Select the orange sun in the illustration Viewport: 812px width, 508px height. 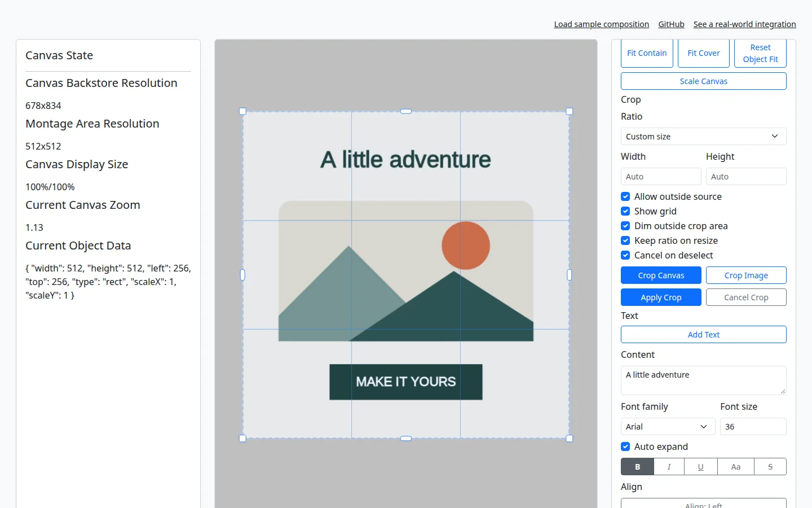466,246
